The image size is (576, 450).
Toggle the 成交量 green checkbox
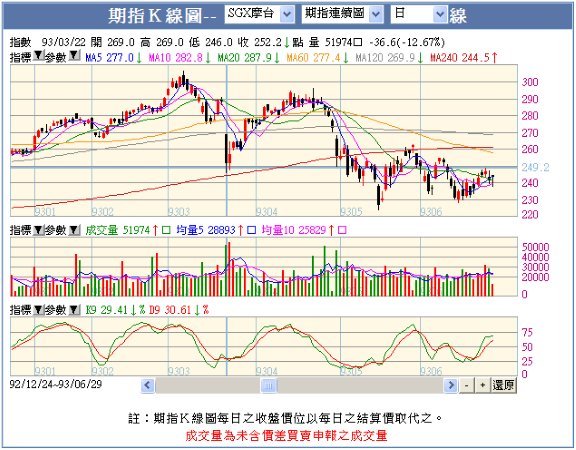click(x=166, y=230)
